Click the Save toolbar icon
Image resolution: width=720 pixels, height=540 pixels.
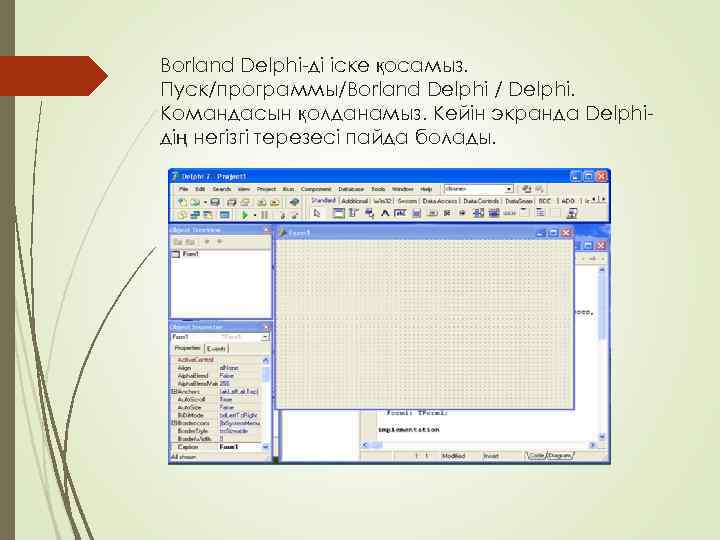tap(215, 202)
